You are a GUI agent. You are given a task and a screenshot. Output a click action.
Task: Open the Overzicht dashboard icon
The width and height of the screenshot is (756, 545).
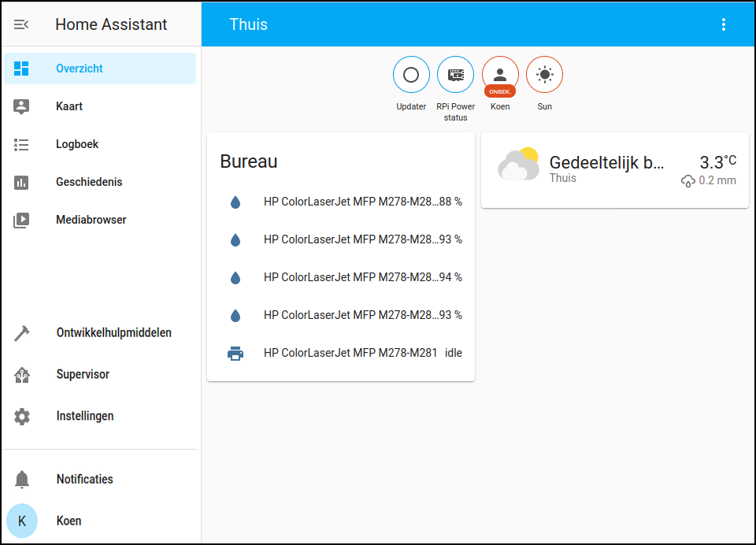pos(21,69)
